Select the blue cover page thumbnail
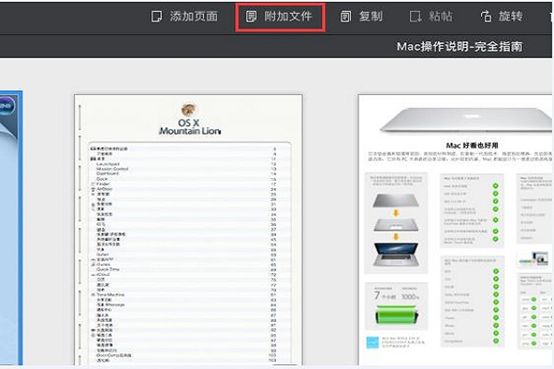This screenshot has height=369, width=554. 11,228
